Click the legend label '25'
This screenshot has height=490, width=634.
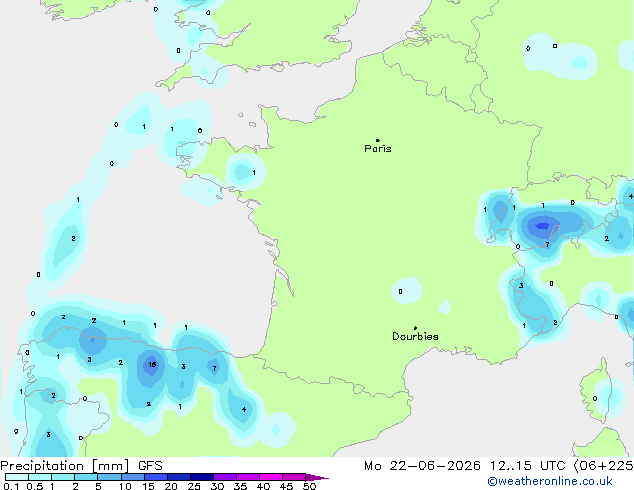tap(194, 486)
